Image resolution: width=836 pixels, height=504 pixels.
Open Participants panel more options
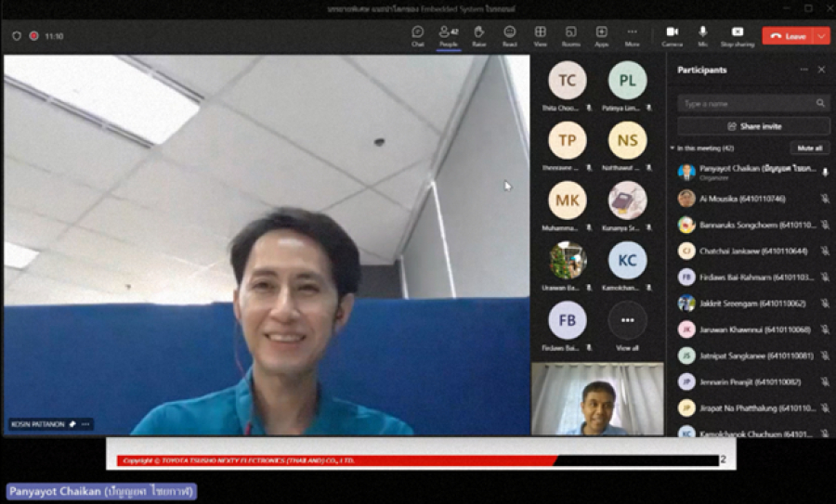pyautogui.click(x=804, y=70)
